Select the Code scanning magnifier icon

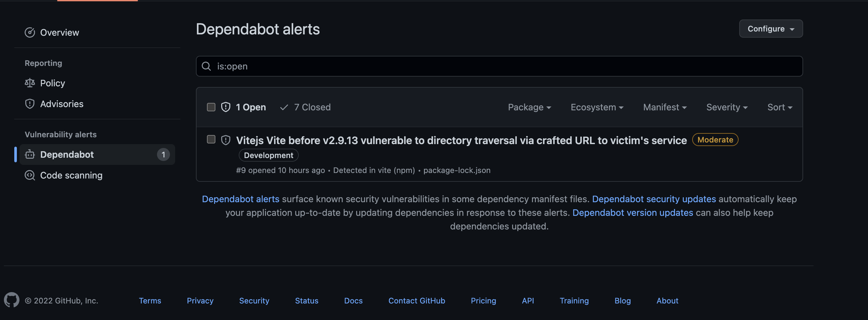click(x=30, y=175)
